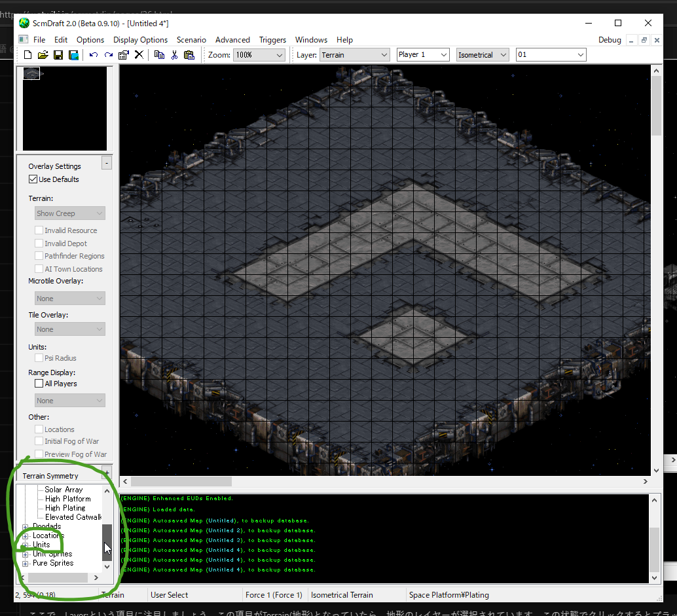The height and width of the screenshot is (616, 677).
Task: Copy selection with toolbar copy icon
Action: [x=159, y=55]
